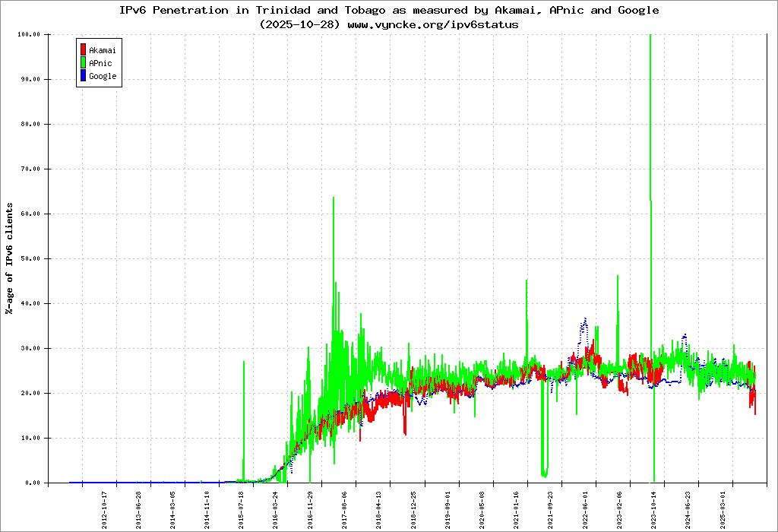
Task: Select the Akamai legend label
Action: coord(102,50)
